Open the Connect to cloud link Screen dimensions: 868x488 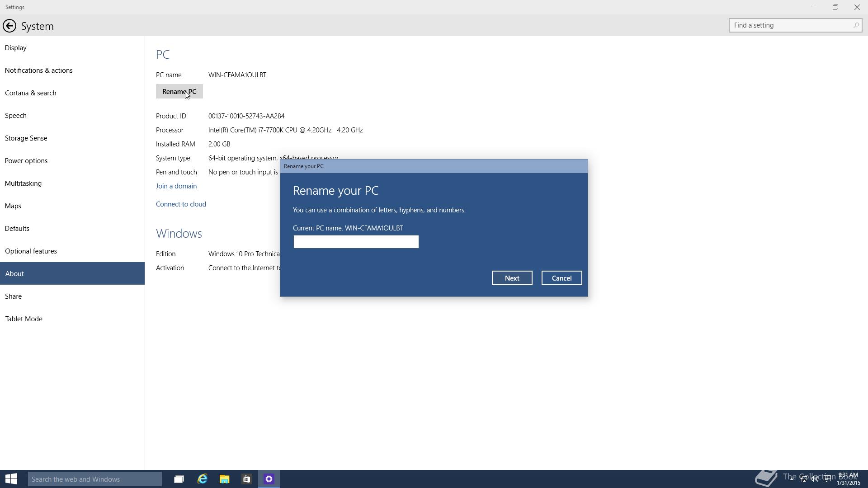[x=181, y=204]
